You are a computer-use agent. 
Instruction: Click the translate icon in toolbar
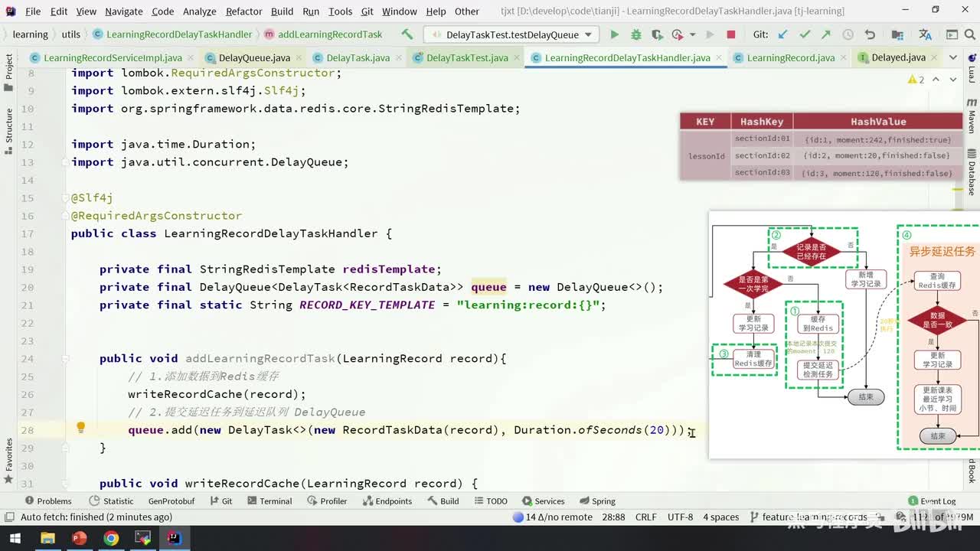click(x=925, y=34)
